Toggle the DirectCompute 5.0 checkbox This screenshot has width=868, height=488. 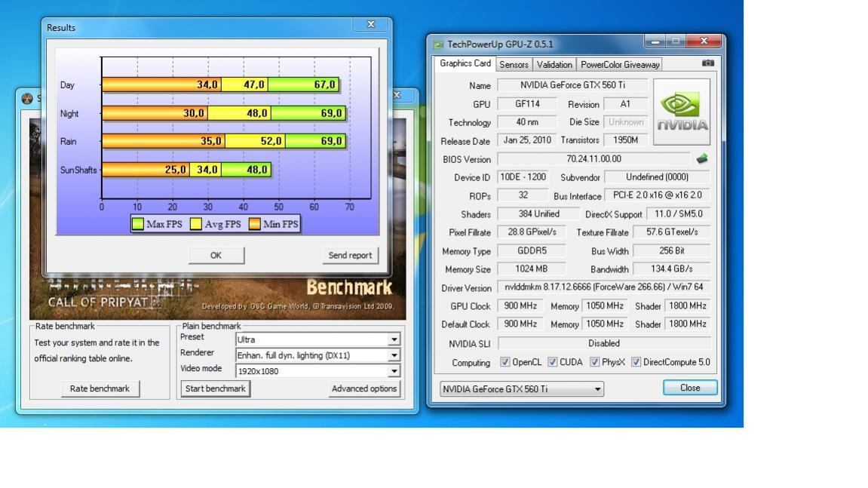click(x=636, y=362)
